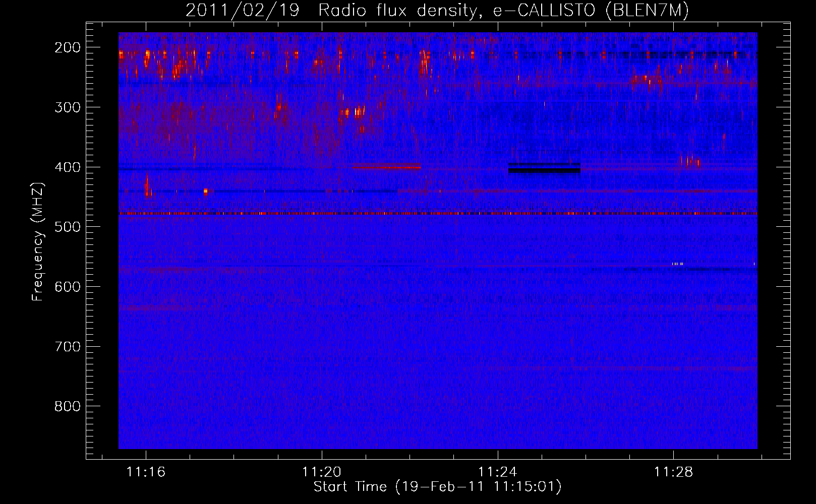Click the 'Frequency (MHZ)' axis label
This screenshot has width=816, height=504.
pyautogui.click(x=38, y=241)
